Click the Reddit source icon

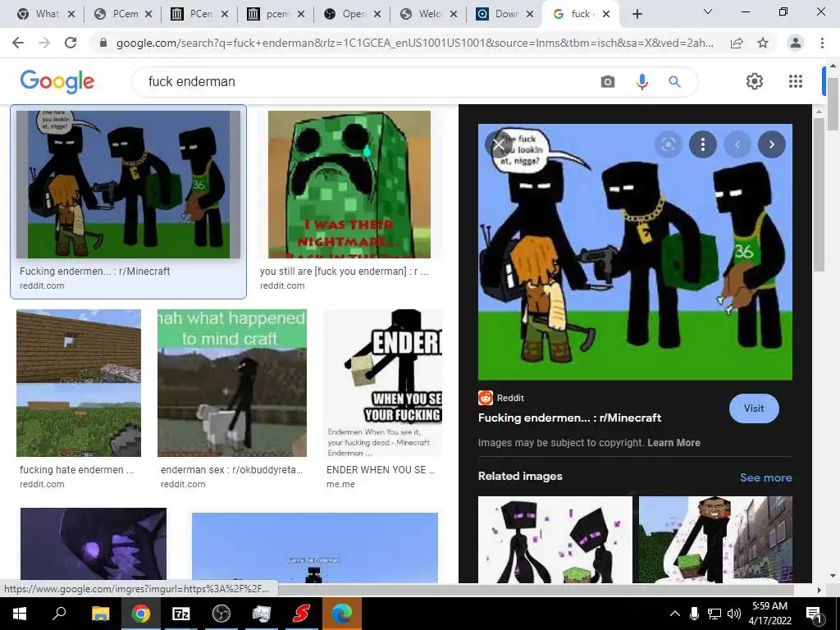click(486, 398)
